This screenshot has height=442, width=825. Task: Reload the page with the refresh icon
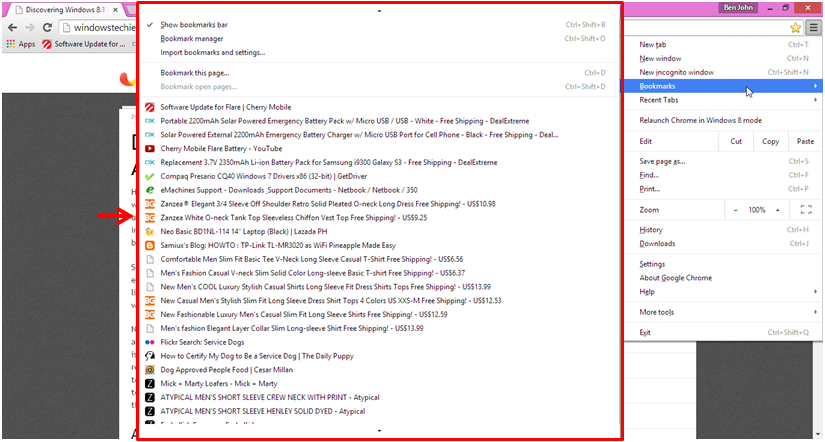(47, 27)
